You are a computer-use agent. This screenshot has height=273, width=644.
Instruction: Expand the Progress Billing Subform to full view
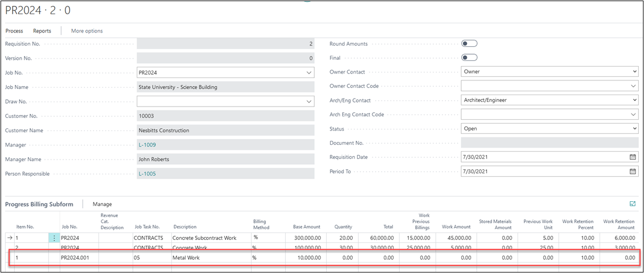pos(632,203)
